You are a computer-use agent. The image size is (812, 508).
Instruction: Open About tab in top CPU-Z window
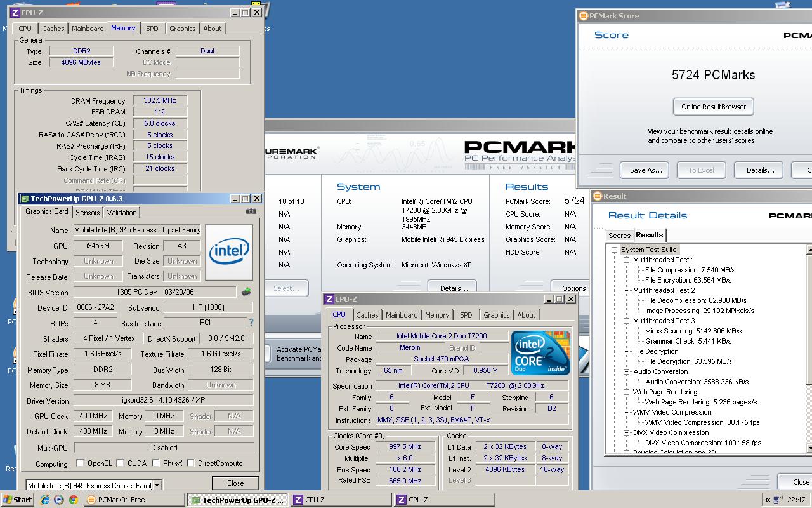click(x=213, y=29)
